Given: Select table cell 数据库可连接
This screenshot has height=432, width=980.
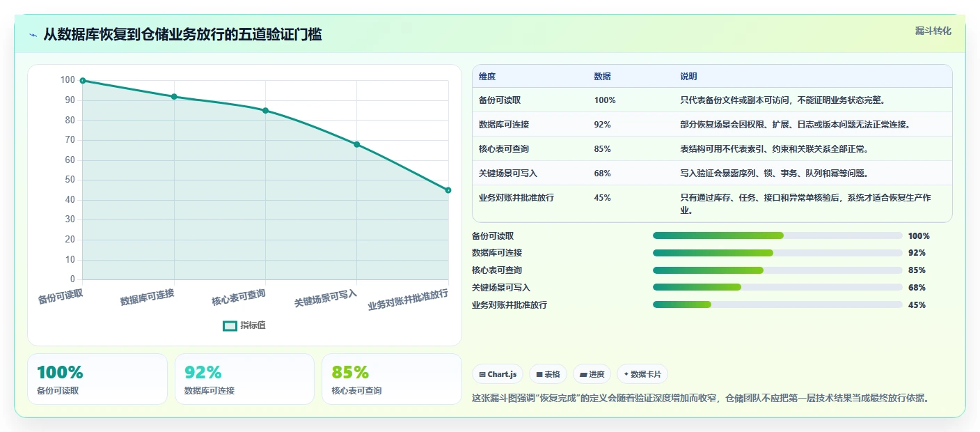Looking at the screenshot, I should pyautogui.click(x=504, y=125).
